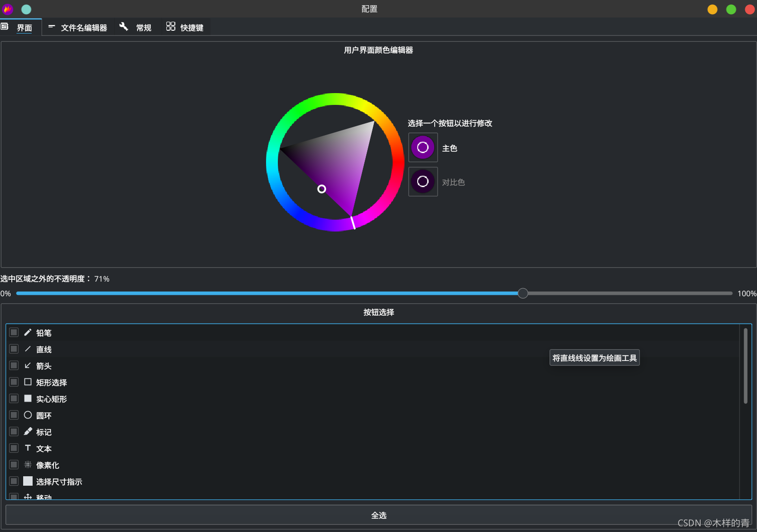Click the 选择尺寸指示 row label
757x532 pixels.
pyautogui.click(x=59, y=482)
